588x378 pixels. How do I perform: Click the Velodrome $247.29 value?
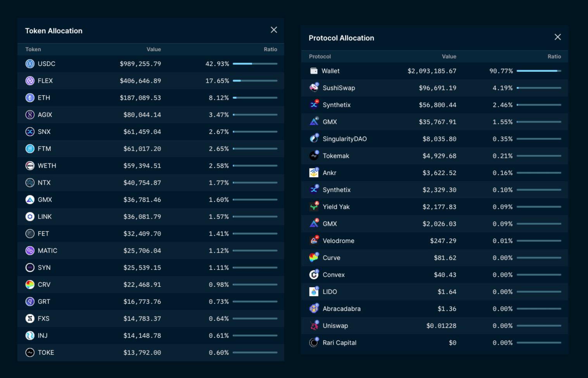click(x=443, y=241)
